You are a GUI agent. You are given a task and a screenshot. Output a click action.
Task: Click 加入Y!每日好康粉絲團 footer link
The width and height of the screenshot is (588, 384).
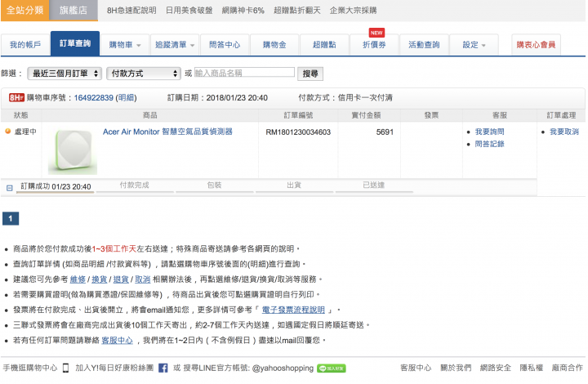114,368
